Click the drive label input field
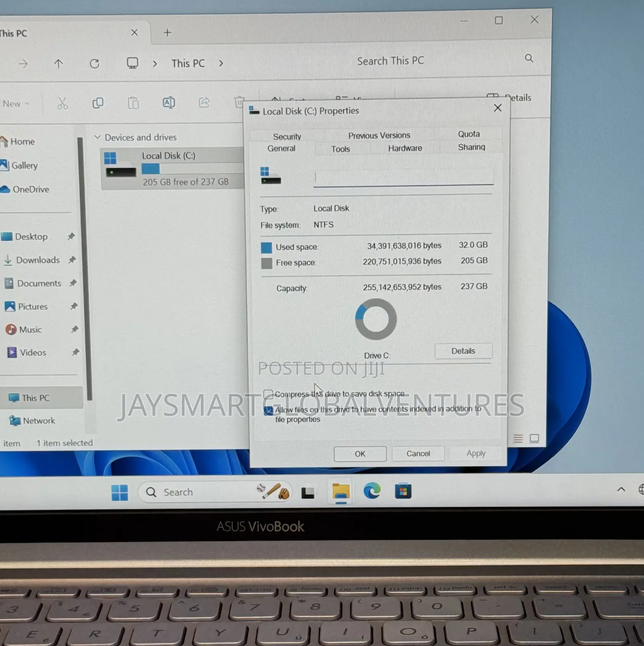644x646 pixels. point(404,177)
